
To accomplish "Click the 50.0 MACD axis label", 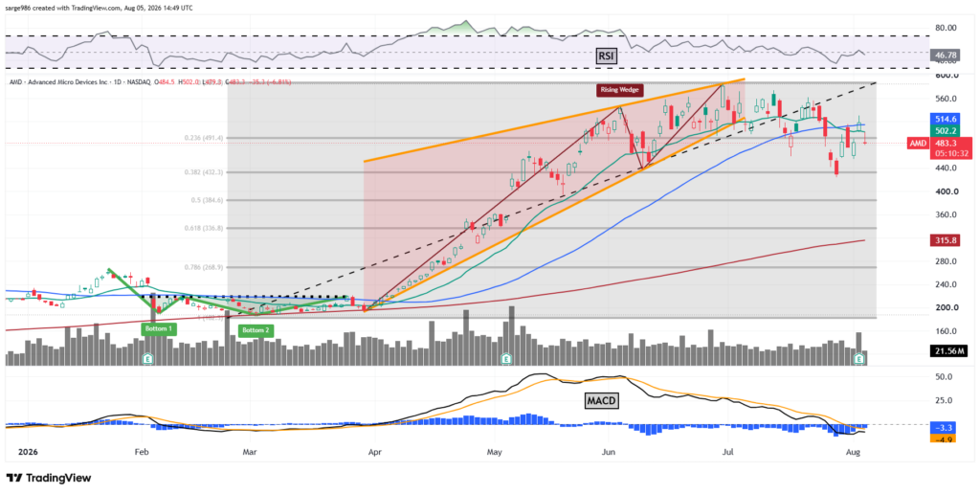I will pos(945,377).
